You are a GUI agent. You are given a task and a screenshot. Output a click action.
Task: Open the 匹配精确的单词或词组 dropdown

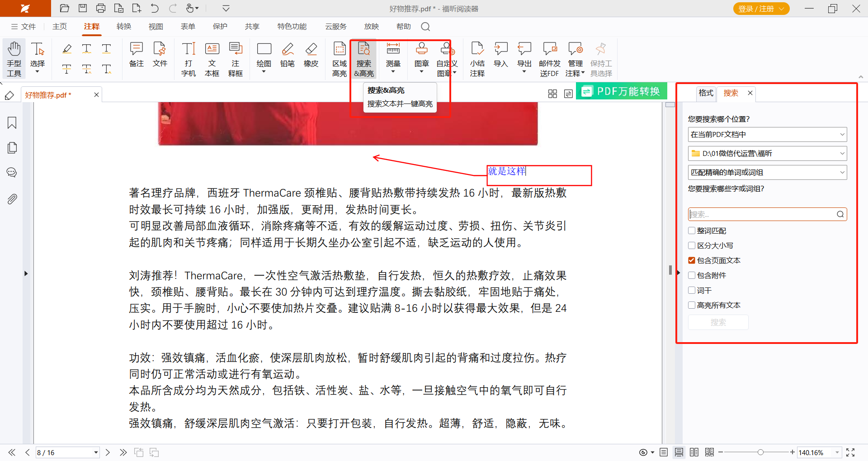[x=767, y=172]
